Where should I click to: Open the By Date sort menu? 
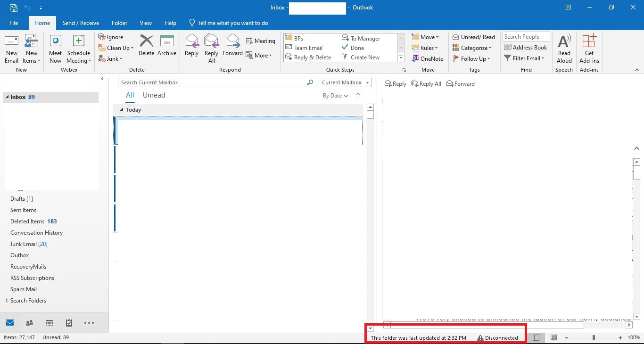point(335,96)
